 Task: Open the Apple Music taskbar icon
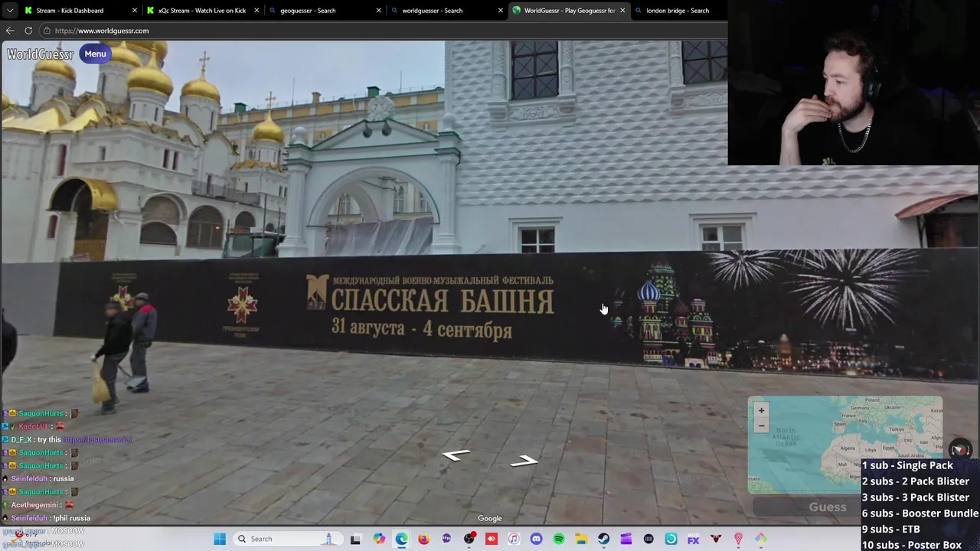coord(514,540)
